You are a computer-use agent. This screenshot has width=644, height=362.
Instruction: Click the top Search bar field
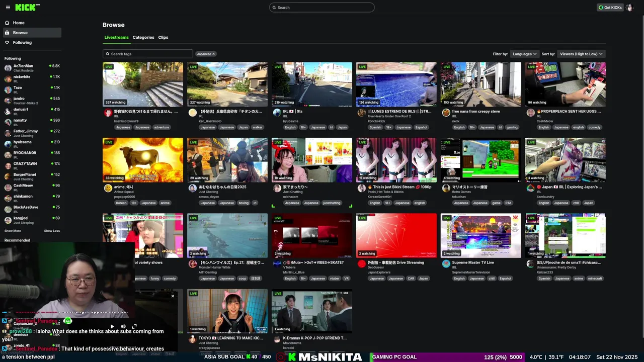click(x=322, y=8)
